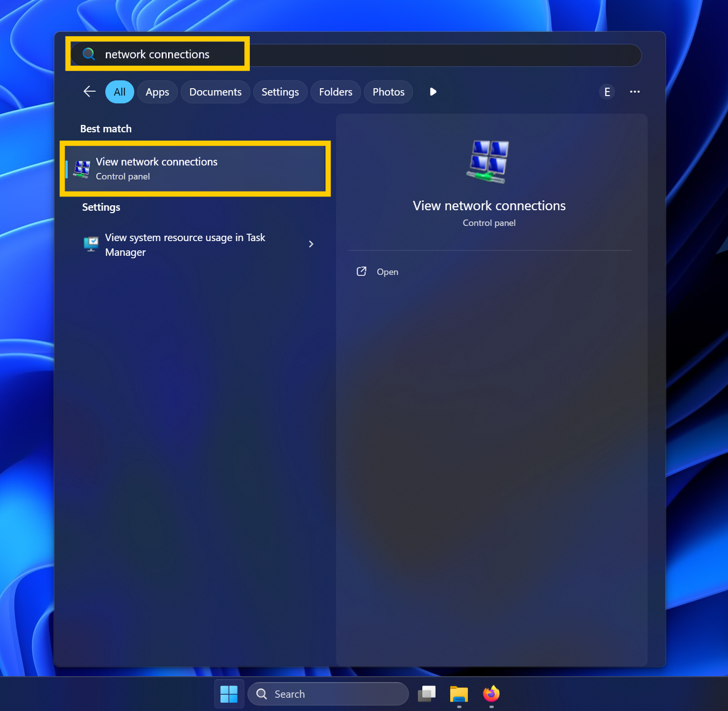Click the magnifier icon in search box
Image resolution: width=728 pixels, height=711 pixels.
coord(89,54)
